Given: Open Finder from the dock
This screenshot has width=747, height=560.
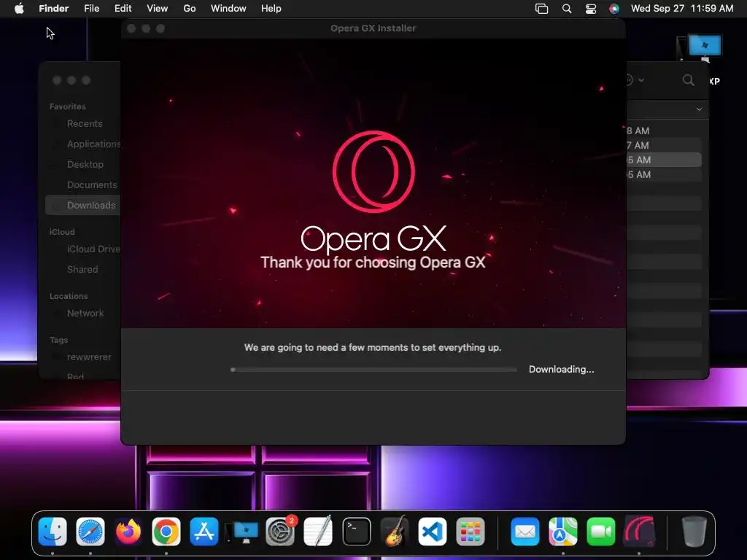Looking at the screenshot, I should (53, 531).
